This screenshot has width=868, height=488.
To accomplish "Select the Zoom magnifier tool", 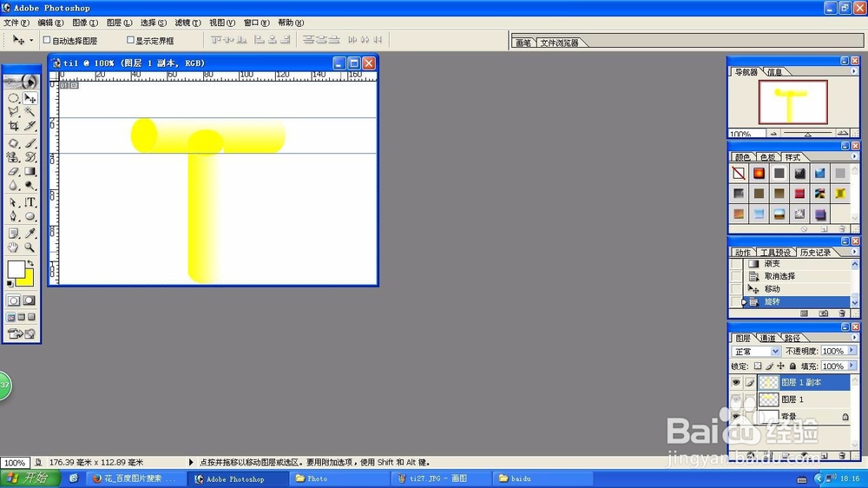I will [x=30, y=247].
